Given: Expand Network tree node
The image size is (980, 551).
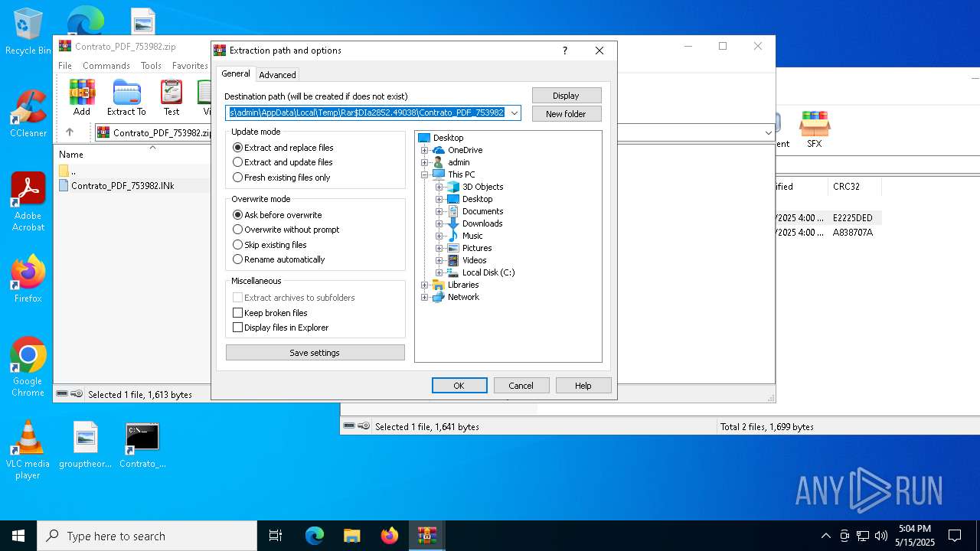Looking at the screenshot, I should tap(425, 297).
